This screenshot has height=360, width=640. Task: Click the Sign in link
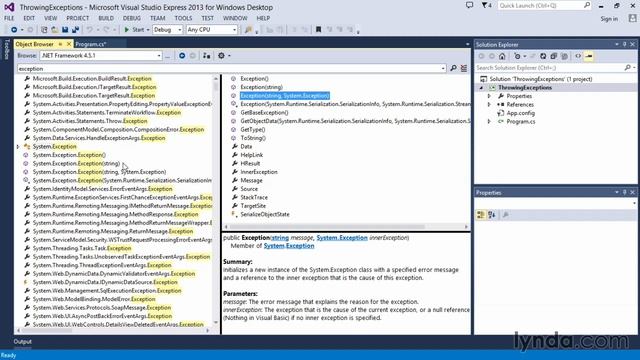click(609, 19)
